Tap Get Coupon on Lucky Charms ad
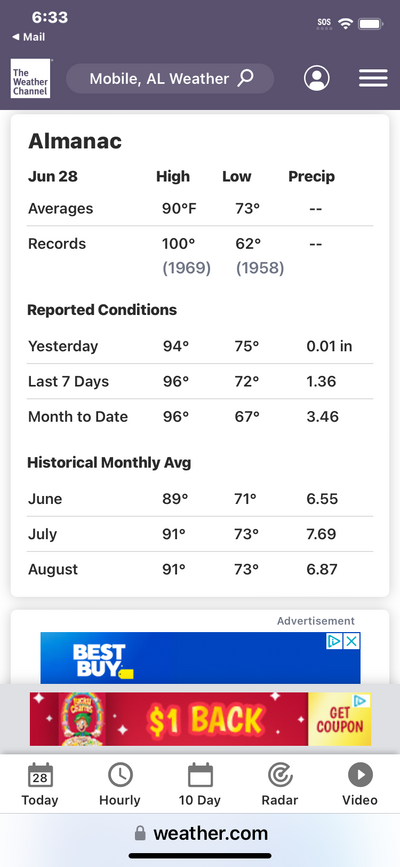 click(x=339, y=719)
